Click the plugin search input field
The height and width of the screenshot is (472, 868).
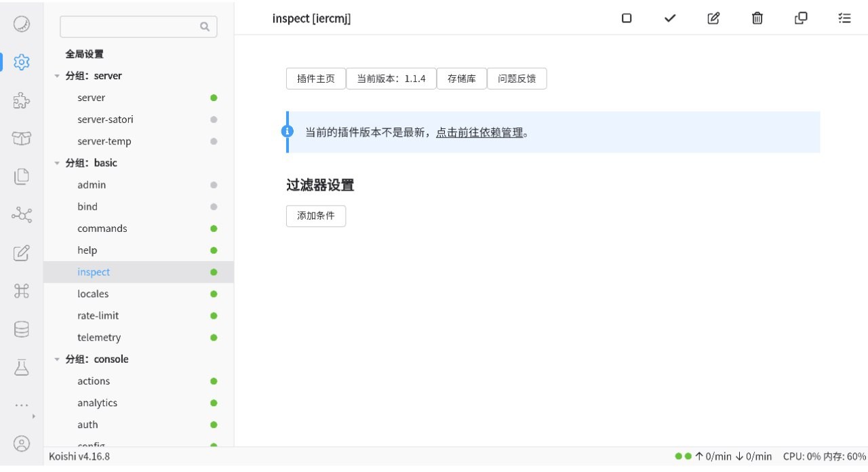click(130, 26)
